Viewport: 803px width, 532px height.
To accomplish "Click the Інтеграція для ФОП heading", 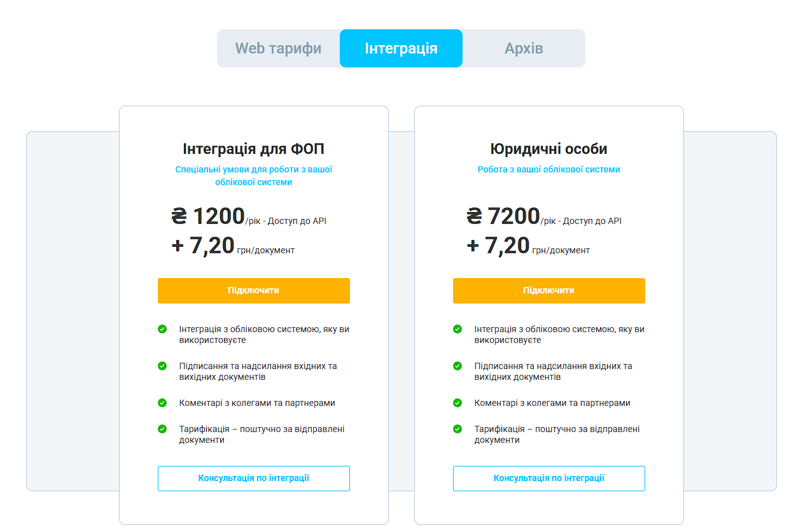I will (254, 150).
